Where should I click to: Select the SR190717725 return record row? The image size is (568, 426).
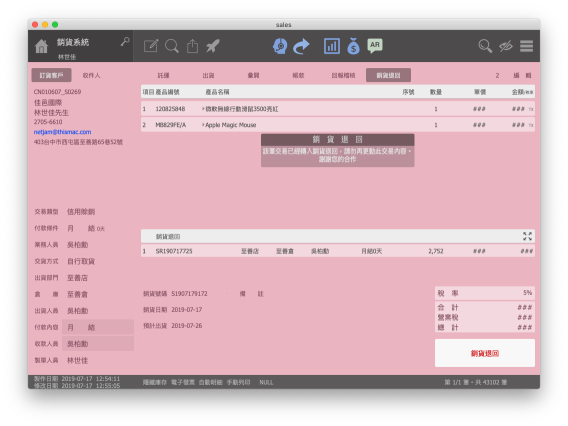pyautogui.click(x=338, y=251)
